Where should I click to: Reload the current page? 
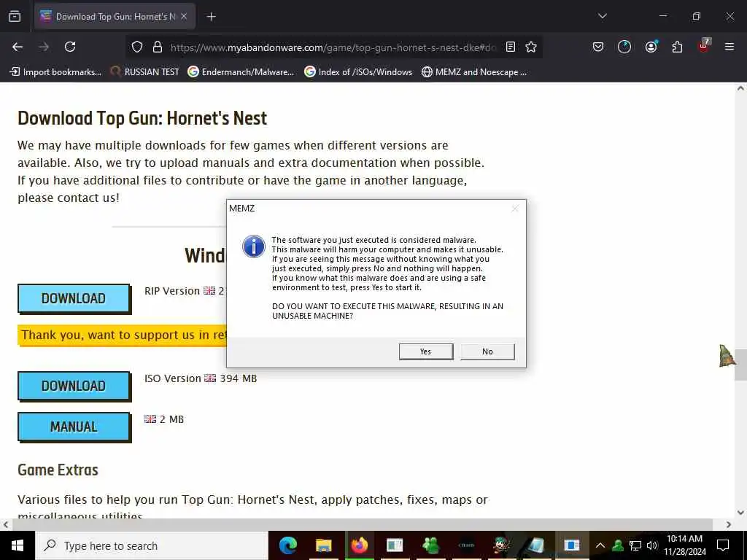pyautogui.click(x=70, y=47)
